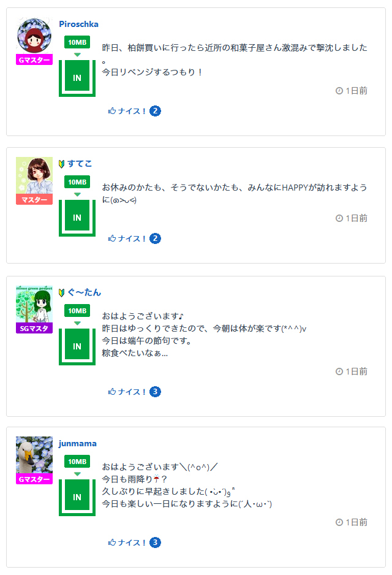
Task: Open ぐ〜たん's username link
Action: [x=84, y=292]
